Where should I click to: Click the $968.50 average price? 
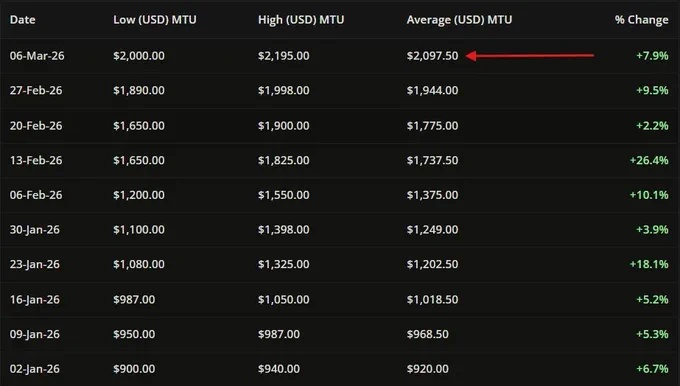(x=428, y=334)
